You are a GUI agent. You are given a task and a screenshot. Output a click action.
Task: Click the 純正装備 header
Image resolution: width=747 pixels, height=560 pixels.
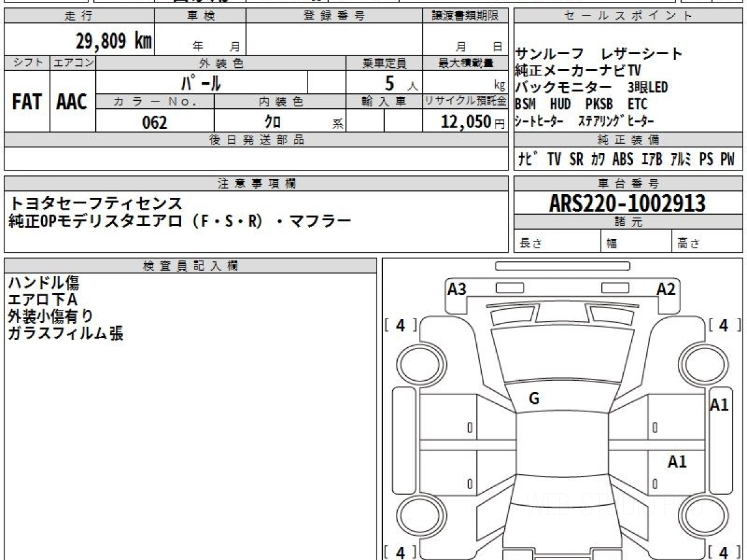[627, 140]
